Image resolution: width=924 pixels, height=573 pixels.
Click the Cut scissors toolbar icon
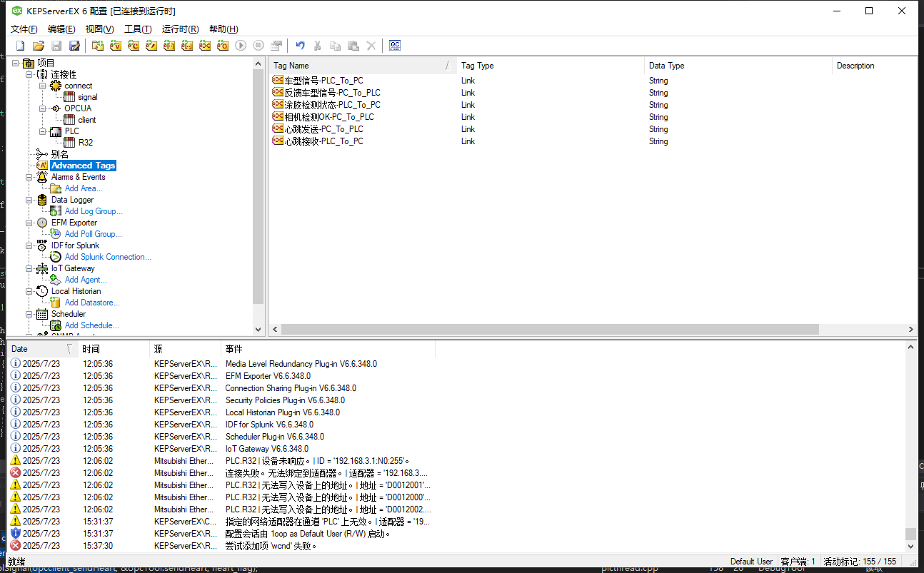pos(318,46)
